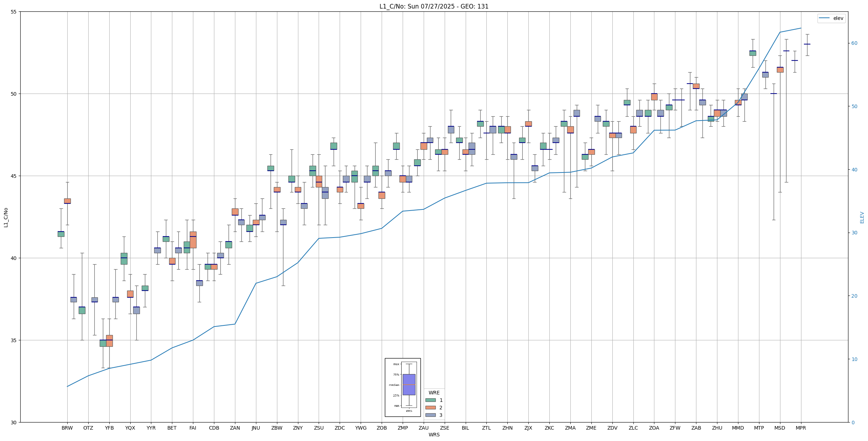Click the L1_C/No y-axis title
The height and width of the screenshot is (441, 868).
(6, 217)
